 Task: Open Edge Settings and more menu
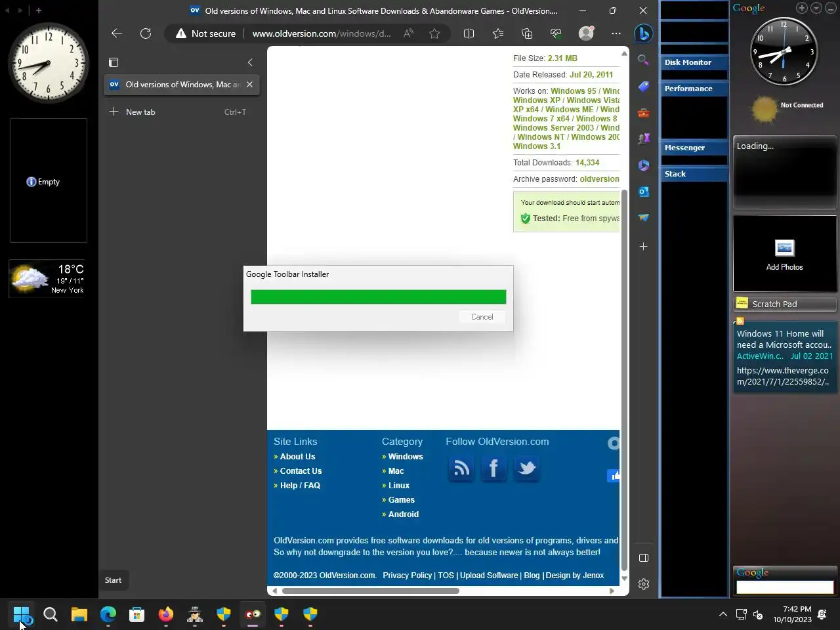point(616,33)
